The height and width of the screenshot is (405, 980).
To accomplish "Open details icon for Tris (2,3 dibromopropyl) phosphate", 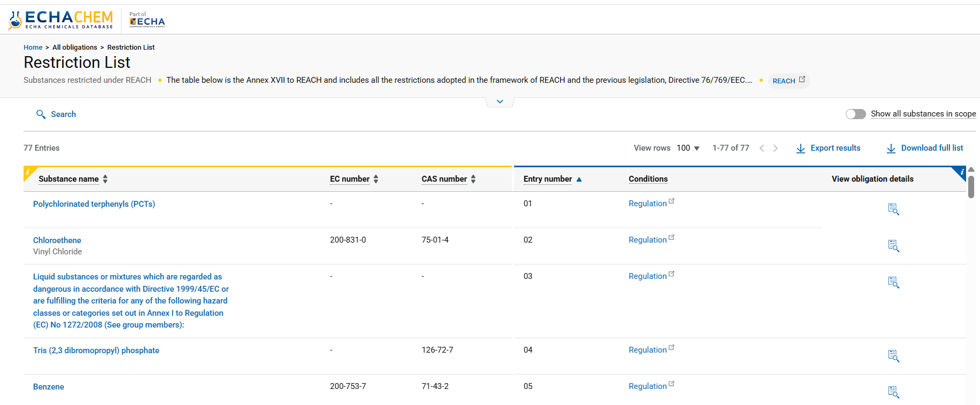I will (893, 356).
